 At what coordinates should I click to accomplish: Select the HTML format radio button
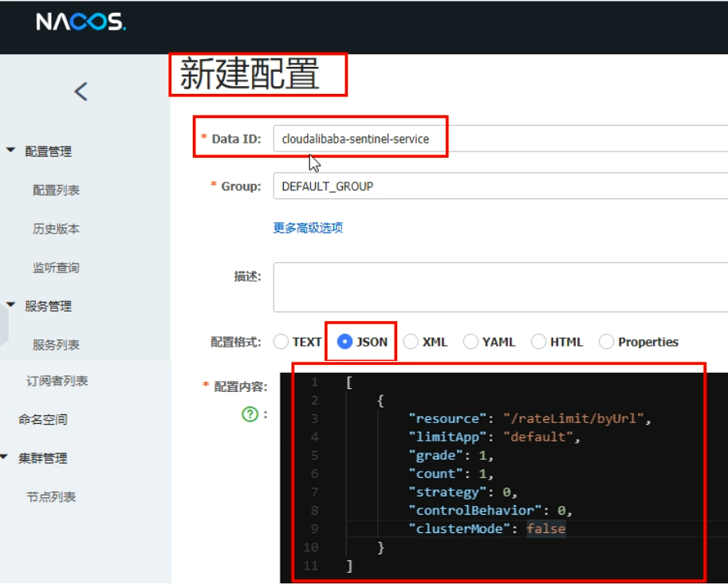538,342
